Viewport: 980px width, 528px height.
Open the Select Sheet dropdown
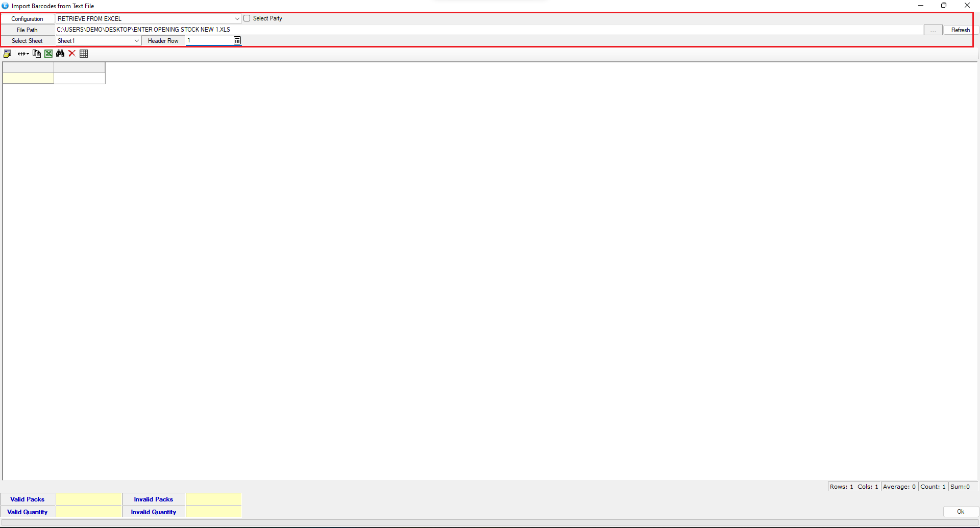click(x=136, y=41)
